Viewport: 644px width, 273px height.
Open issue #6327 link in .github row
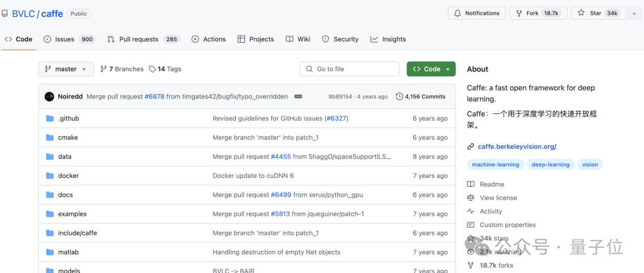tap(336, 118)
